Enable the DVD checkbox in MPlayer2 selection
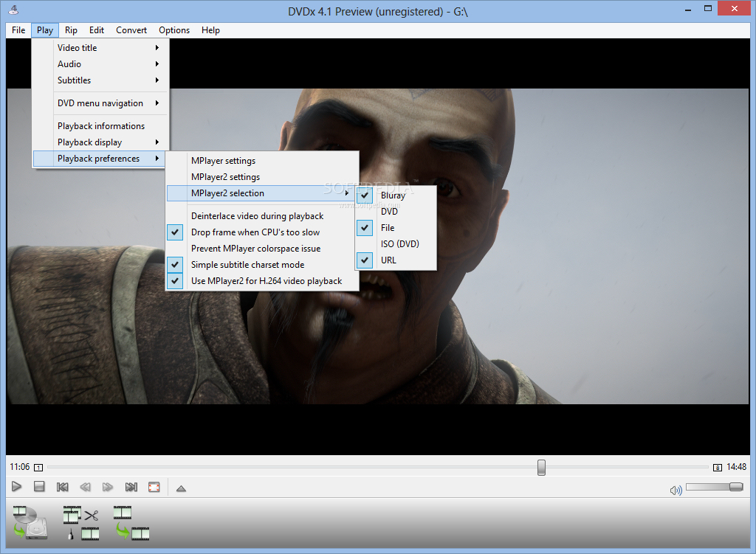 (364, 212)
